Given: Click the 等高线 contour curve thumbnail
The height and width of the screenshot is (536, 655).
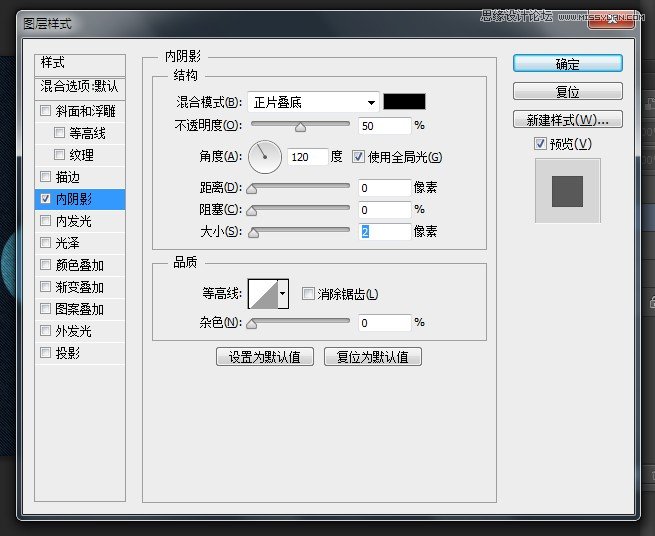Looking at the screenshot, I should click(x=263, y=294).
